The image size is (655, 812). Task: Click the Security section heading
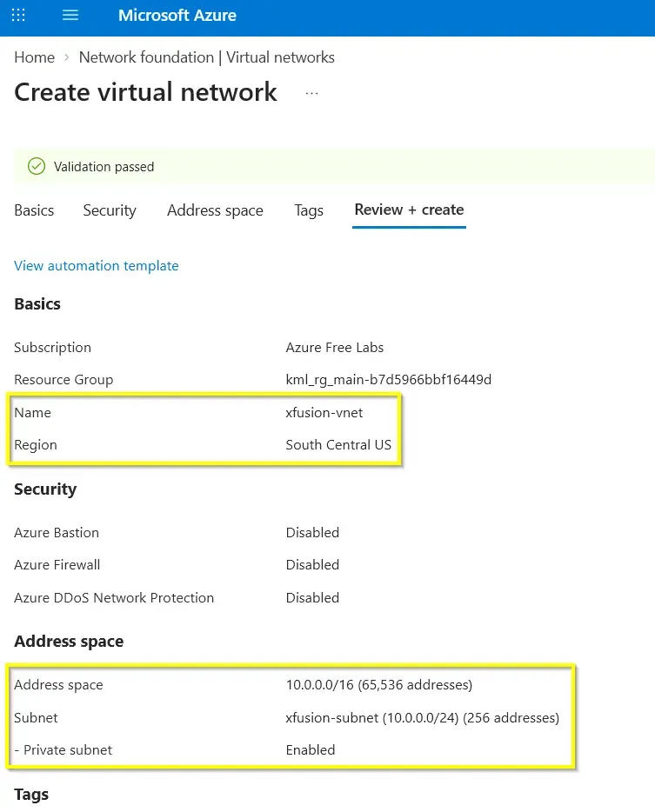[45, 489]
